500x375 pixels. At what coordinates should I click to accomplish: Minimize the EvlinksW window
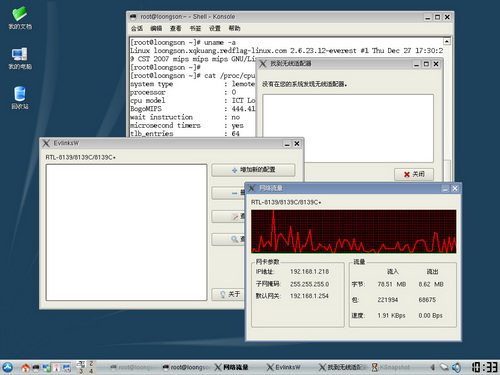[287, 144]
